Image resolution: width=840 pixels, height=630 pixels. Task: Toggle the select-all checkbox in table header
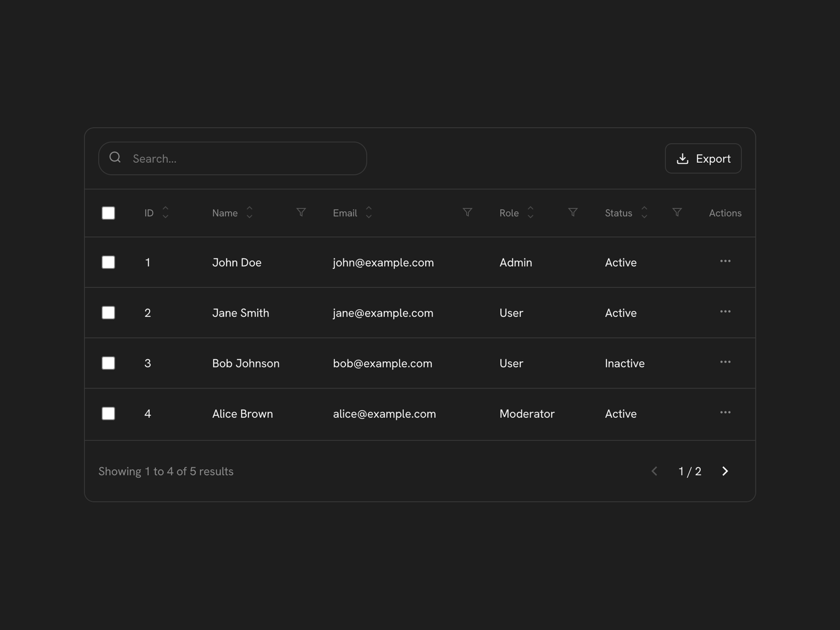click(108, 213)
